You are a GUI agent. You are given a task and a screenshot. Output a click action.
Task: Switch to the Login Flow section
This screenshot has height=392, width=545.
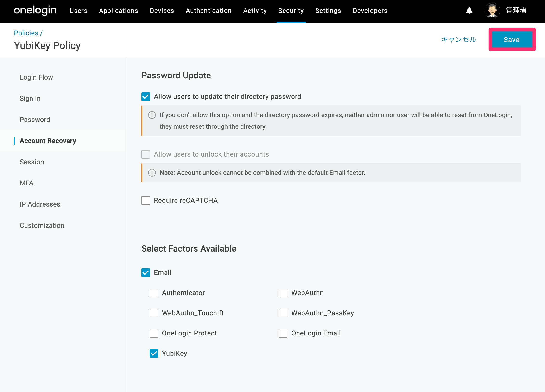click(36, 77)
